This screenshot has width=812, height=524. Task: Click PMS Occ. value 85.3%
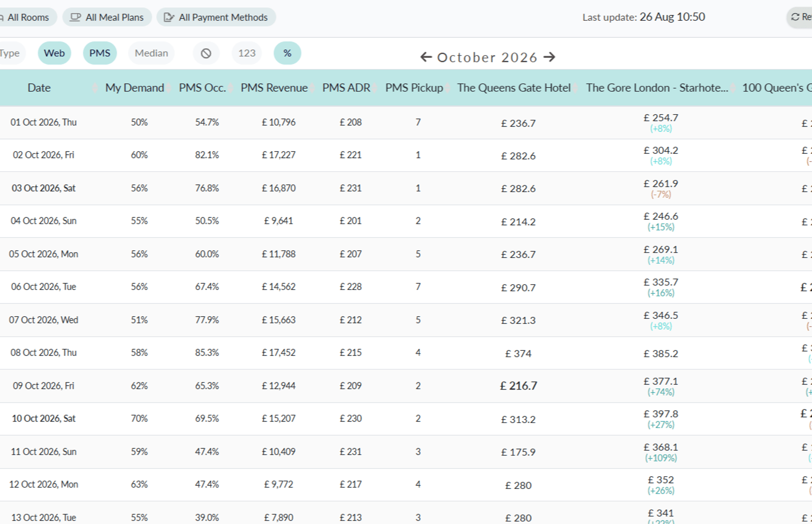207,353
